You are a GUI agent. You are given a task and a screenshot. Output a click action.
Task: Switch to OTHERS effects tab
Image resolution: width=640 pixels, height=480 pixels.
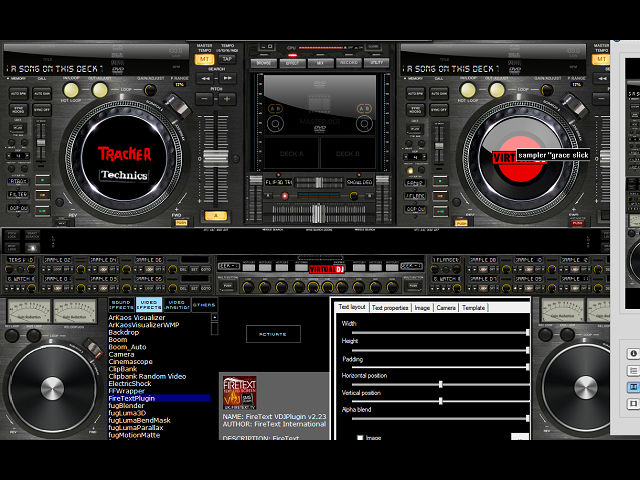click(204, 305)
